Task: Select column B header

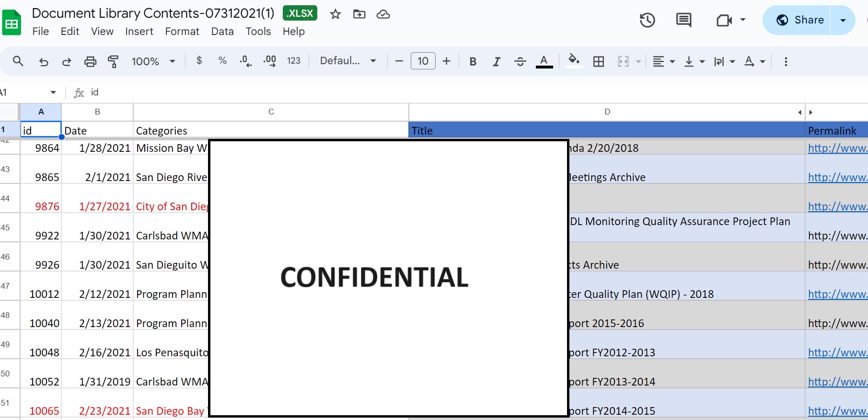Action: click(x=97, y=112)
